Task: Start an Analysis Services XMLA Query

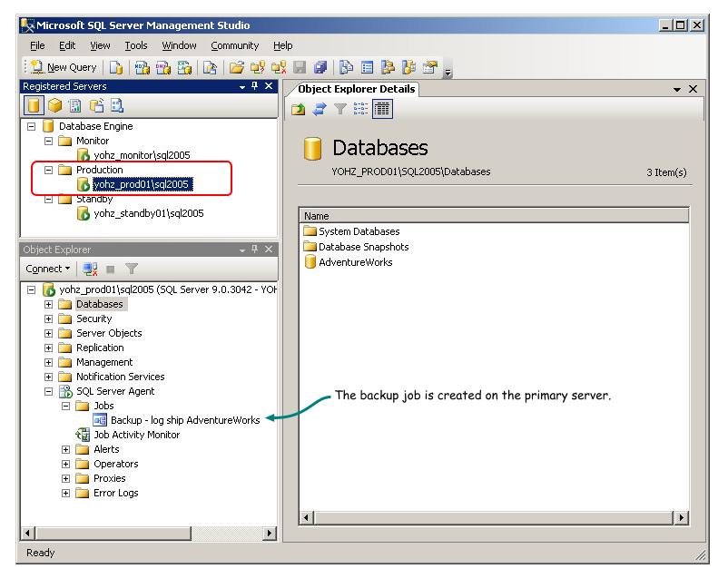Action: point(184,68)
